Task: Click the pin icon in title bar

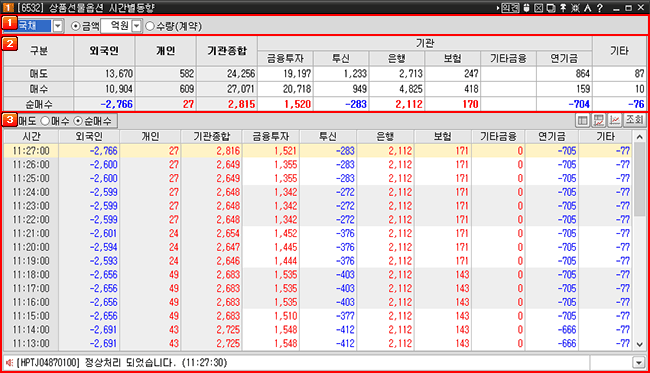Action: click(563, 8)
